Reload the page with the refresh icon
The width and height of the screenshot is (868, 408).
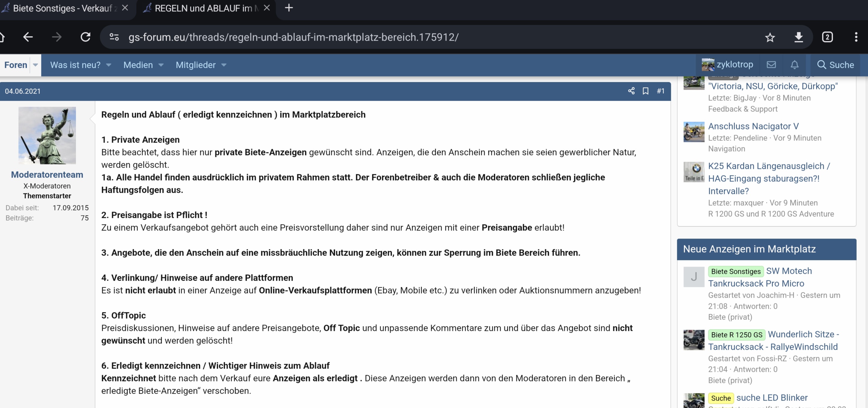(x=86, y=37)
